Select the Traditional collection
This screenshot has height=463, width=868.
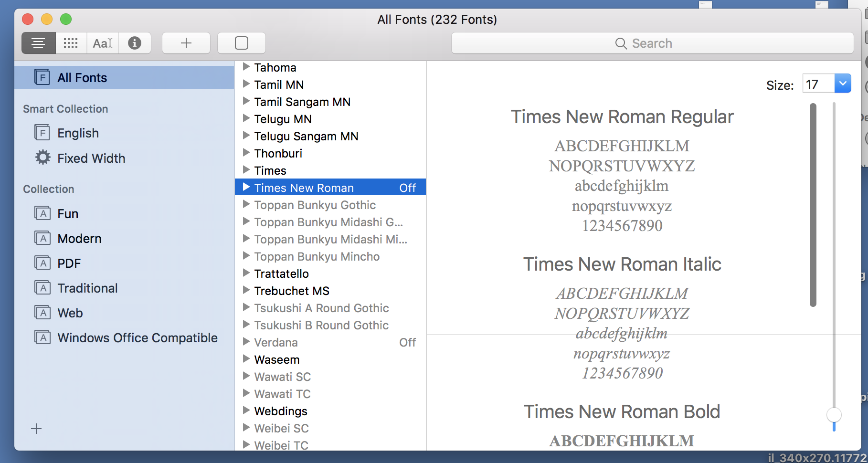(x=87, y=288)
